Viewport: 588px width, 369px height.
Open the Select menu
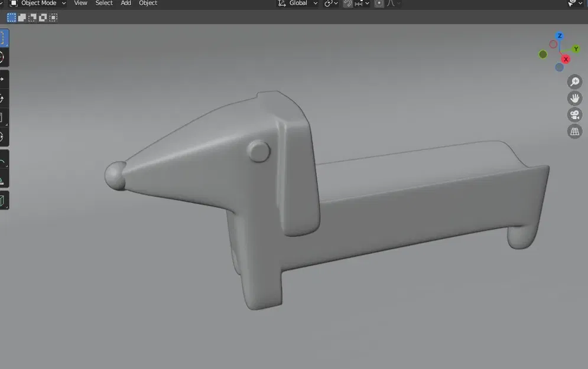tap(104, 3)
